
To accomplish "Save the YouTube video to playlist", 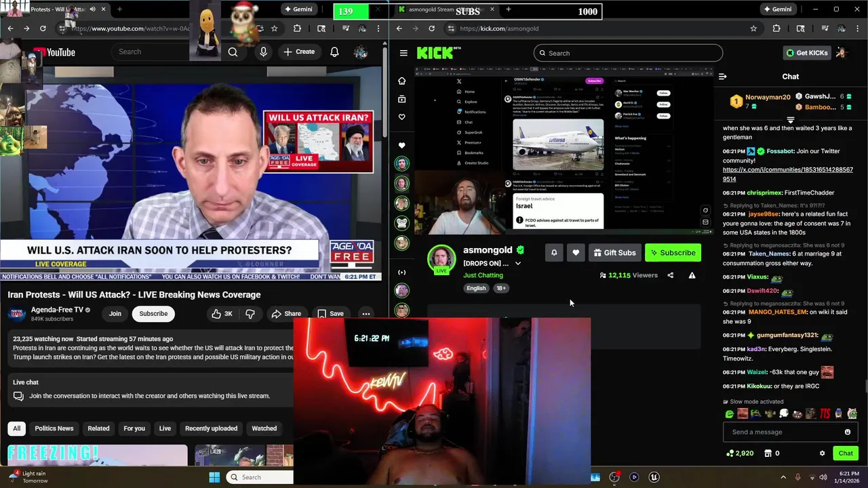I will (x=330, y=314).
